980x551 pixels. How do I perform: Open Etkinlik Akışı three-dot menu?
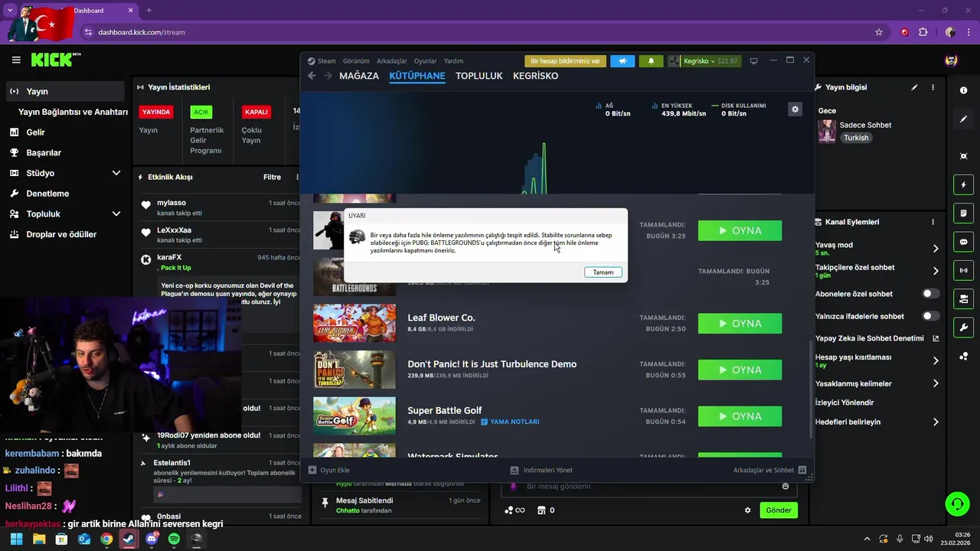click(x=297, y=177)
